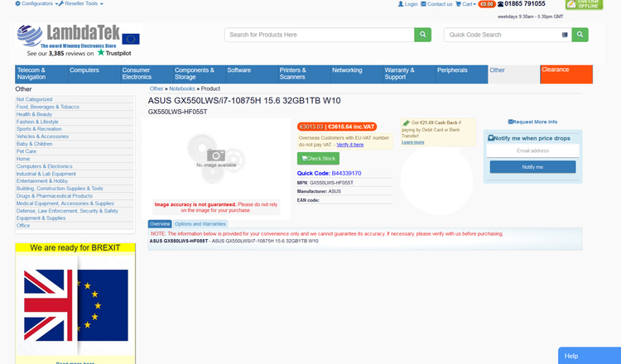Select Computers & Electronics category
This screenshot has height=364, width=621.
[44, 166]
